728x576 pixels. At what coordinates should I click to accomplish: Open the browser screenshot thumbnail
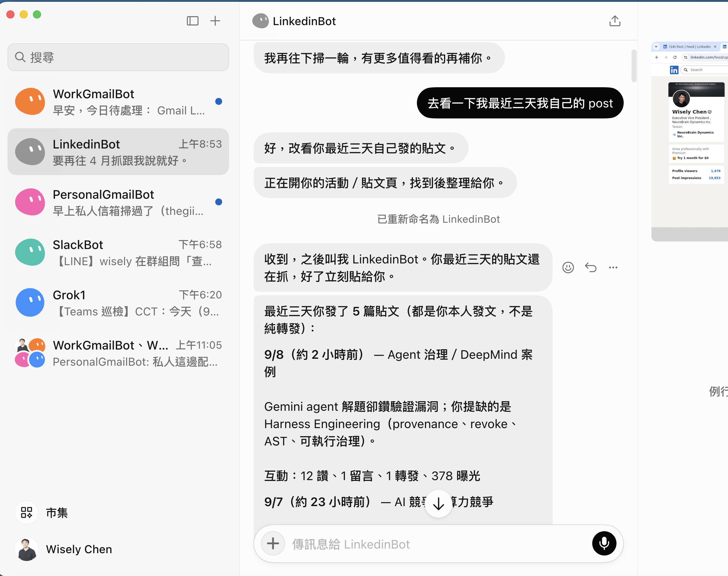coord(690,142)
